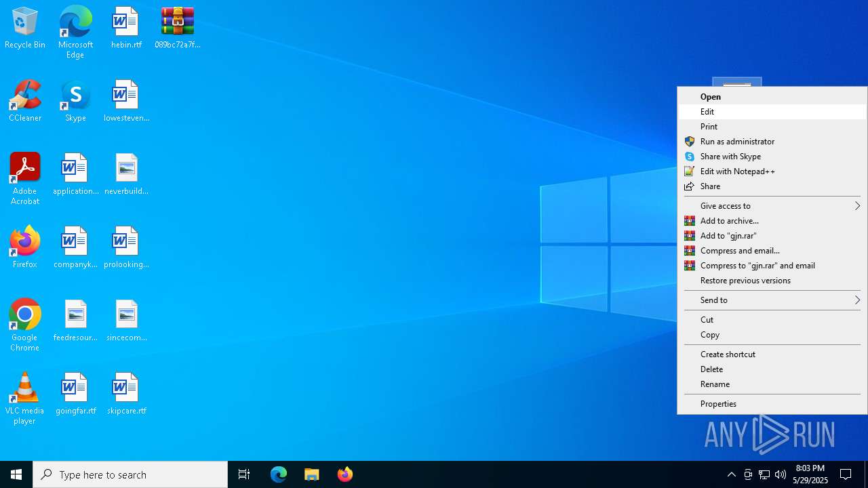Viewport: 868px width, 488px height.
Task: Select the Adobe Acrobat desktop shortcut
Action: [x=25, y=179]
